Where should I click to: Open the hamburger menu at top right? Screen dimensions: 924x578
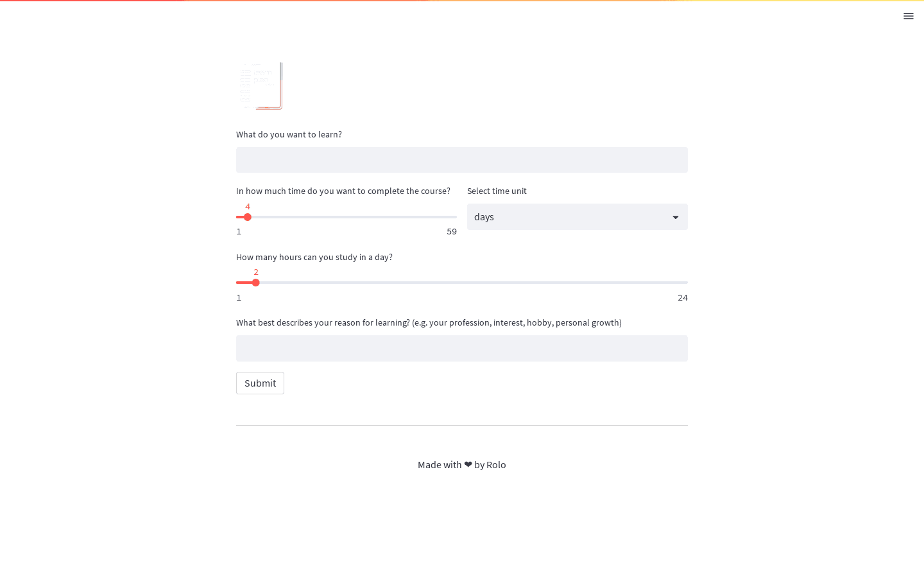[x=909, y=16]
